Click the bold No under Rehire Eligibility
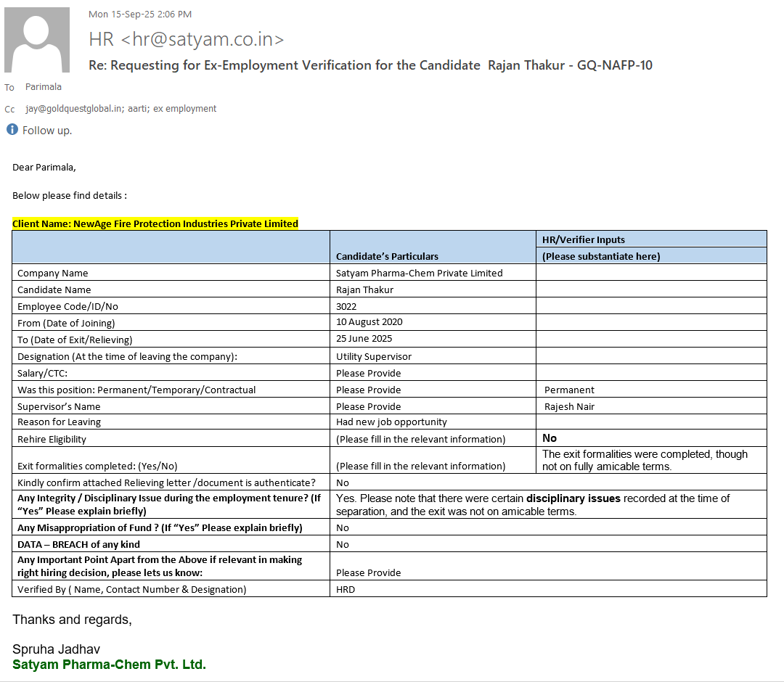Viewport: 784px width, 682px height. [x=550, y=438]
